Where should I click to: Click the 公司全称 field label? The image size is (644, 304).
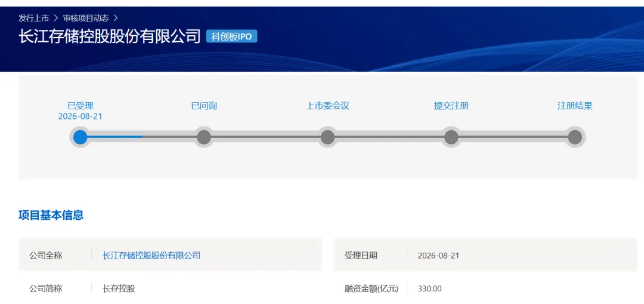[45, 256]
